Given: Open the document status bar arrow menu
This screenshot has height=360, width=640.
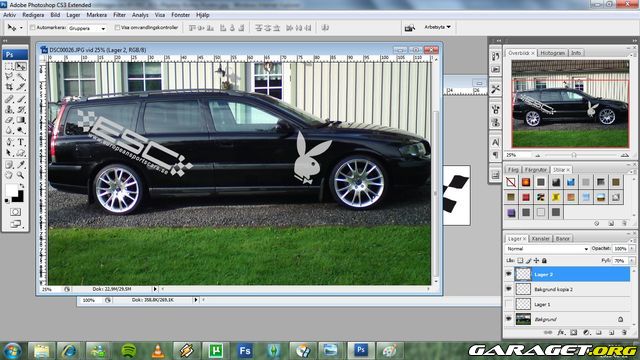Looking at the screenshot, I should pyautogui.click(x=155, y=289).
